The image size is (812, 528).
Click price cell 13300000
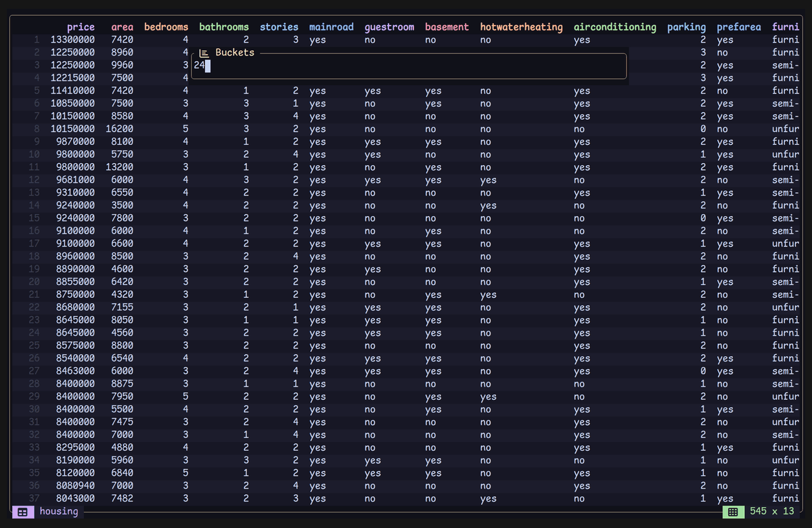72,40
